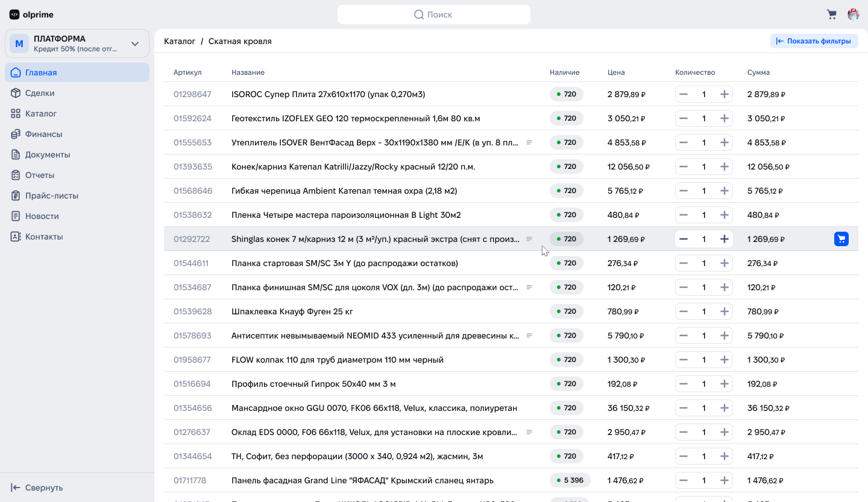This screenshot has width=868, height=502.
Task: Click description icon for Антисептик NEOMID row
Action: [529, 335]
